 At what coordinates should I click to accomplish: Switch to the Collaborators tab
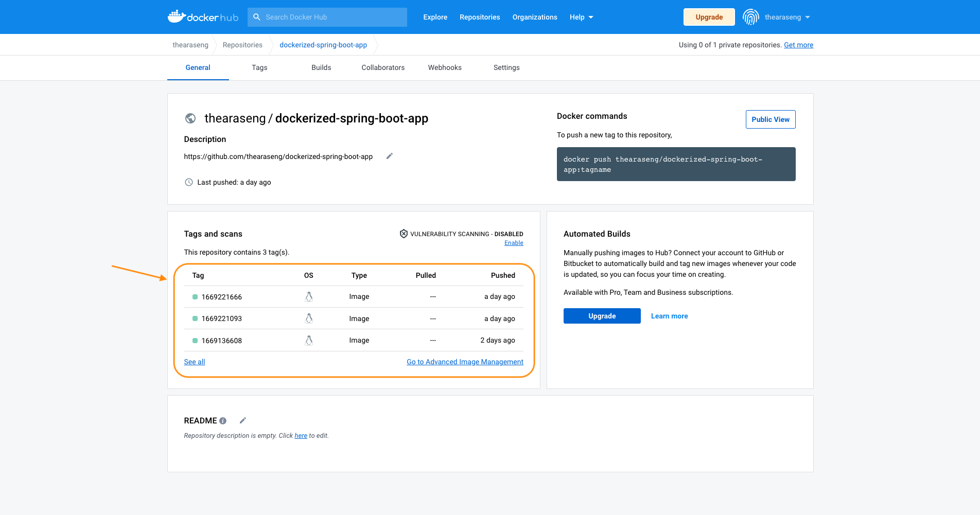coord(383,67)
